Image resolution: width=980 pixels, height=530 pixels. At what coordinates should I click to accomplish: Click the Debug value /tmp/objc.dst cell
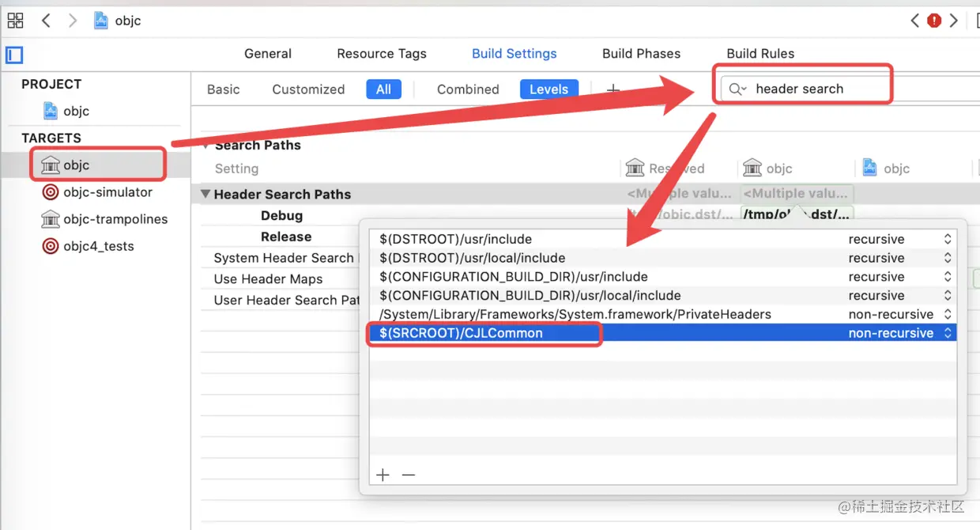(x=797, y=214)
